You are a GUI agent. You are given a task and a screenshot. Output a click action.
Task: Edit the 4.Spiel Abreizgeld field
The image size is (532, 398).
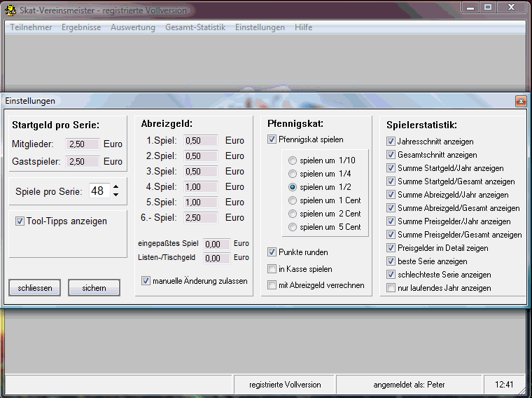click(200, 187)
